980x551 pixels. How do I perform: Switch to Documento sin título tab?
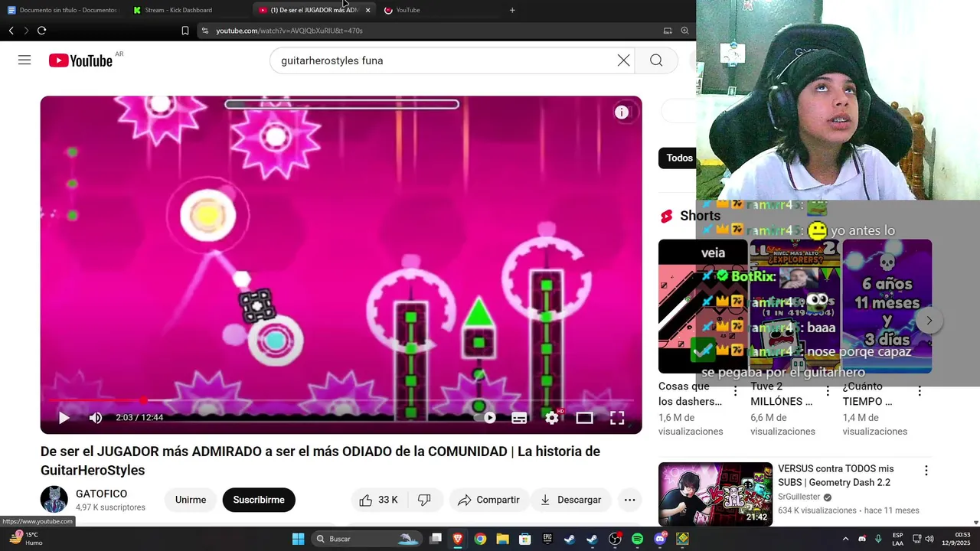tap(63, 10)
